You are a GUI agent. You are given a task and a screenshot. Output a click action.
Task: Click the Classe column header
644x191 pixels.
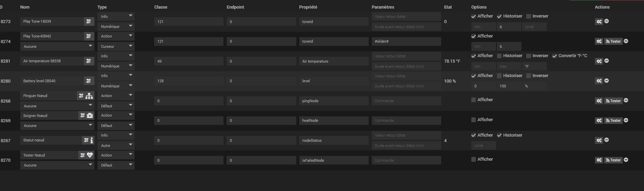pos(161,7)
